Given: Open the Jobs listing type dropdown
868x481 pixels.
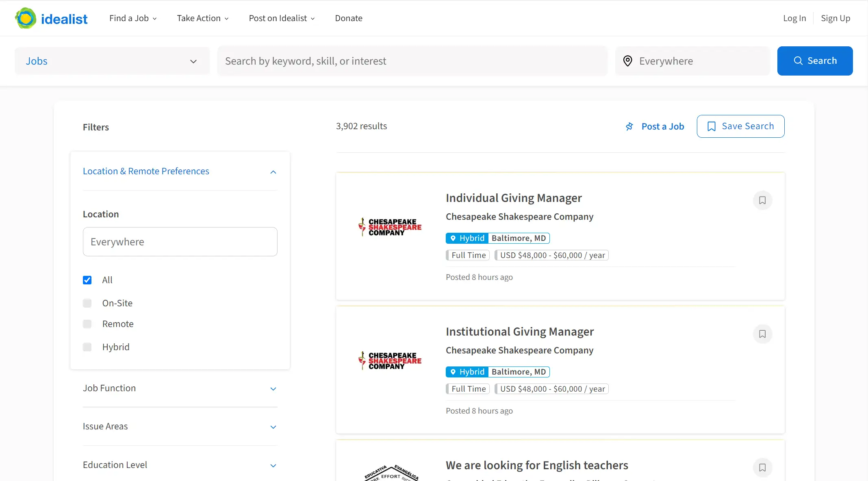Looking at the screenshot, I should point(112,61).
